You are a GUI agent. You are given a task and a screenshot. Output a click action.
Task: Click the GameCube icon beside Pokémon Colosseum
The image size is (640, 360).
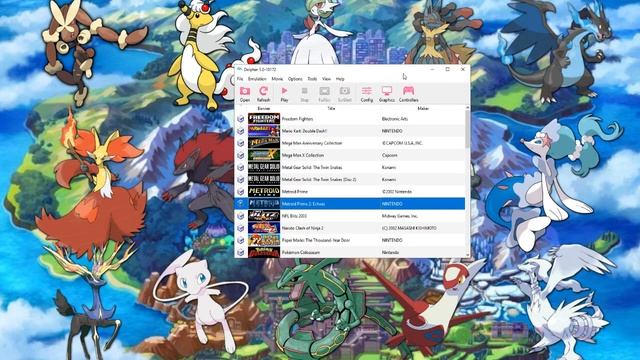pos(241,253)
